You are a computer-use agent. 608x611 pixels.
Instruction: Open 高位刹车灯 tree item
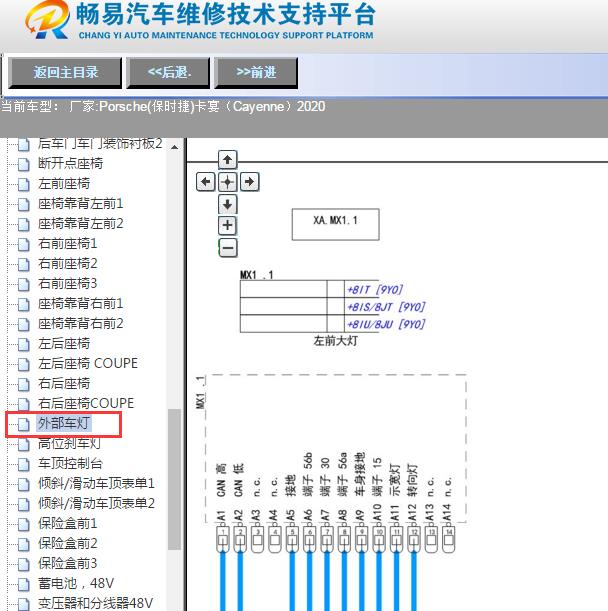(69, 443)
